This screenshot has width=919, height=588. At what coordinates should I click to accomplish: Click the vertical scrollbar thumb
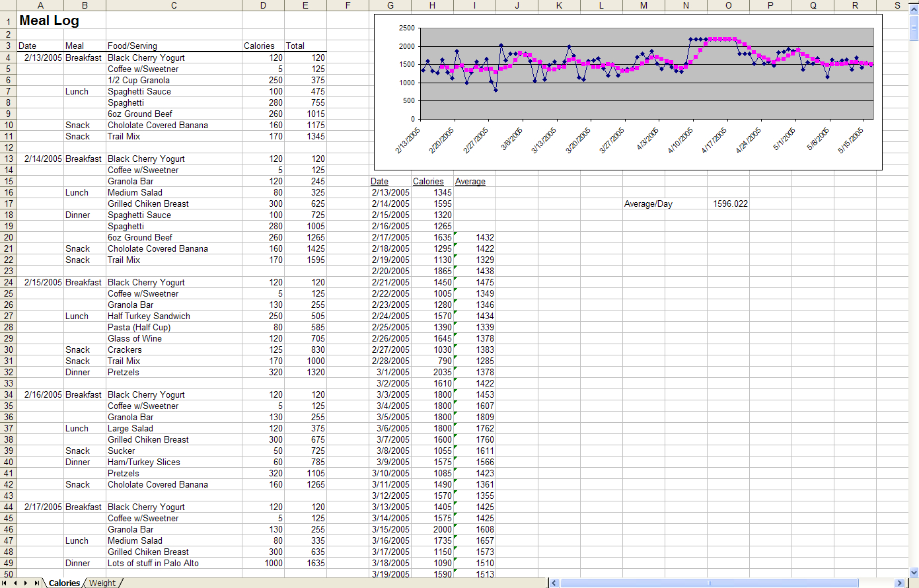tap(914, 28)
